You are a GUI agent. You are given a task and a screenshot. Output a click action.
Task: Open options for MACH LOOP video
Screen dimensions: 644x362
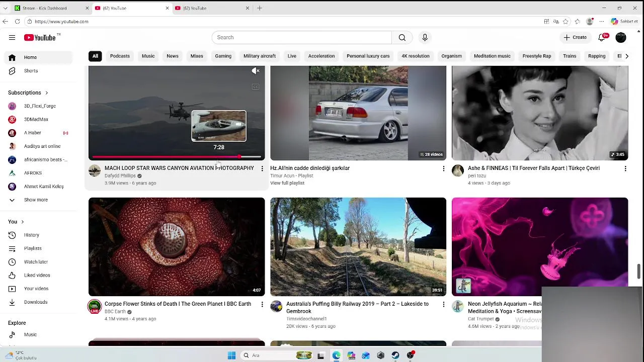[x=262, y=168]
